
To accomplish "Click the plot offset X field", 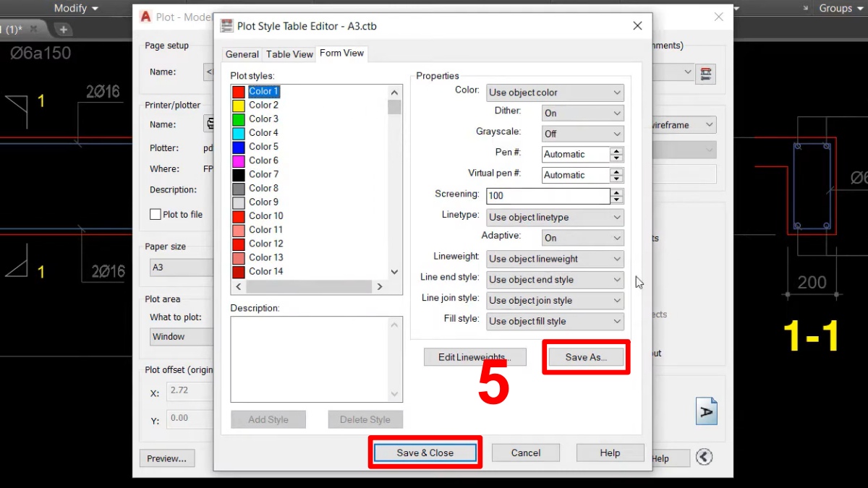I will pos(190,392).
